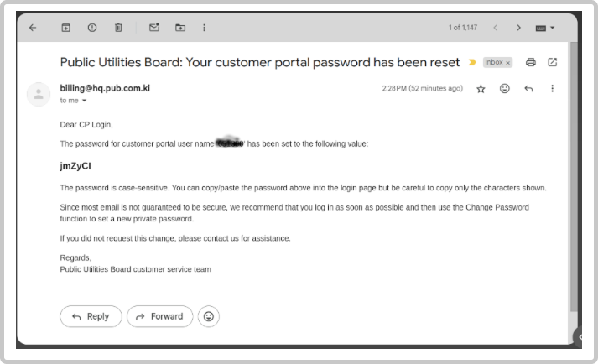Archive this email
The image size is (598, 364).
point(66,28)
